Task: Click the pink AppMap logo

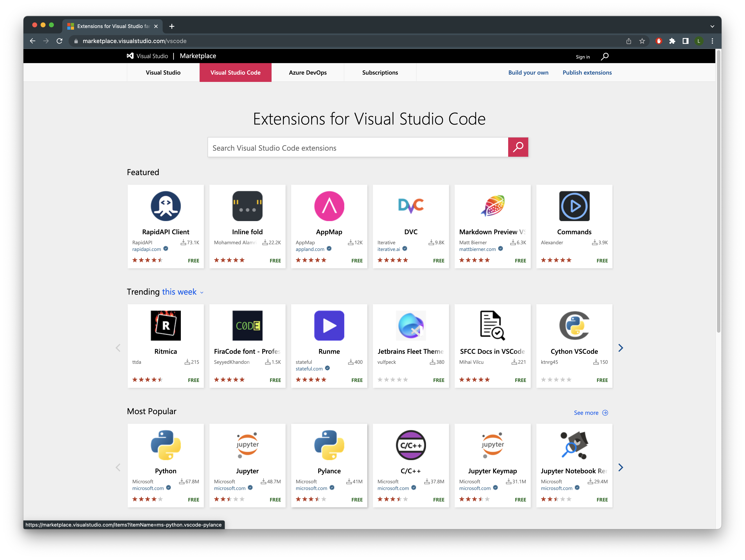Action: click(329, 206)
